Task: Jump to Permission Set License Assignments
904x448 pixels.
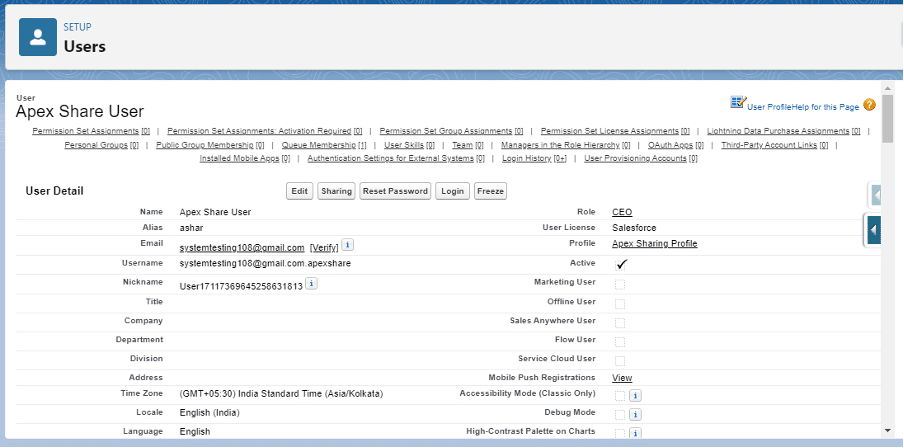Action: [x=615, y=131]
